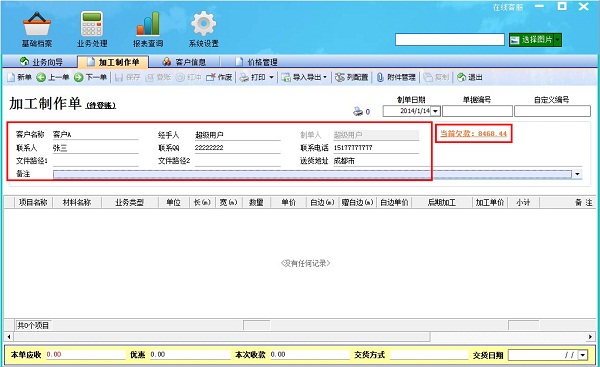
Task: Open 列配置 column configuration
Action: pyautogui.click(x=351, y=77)
